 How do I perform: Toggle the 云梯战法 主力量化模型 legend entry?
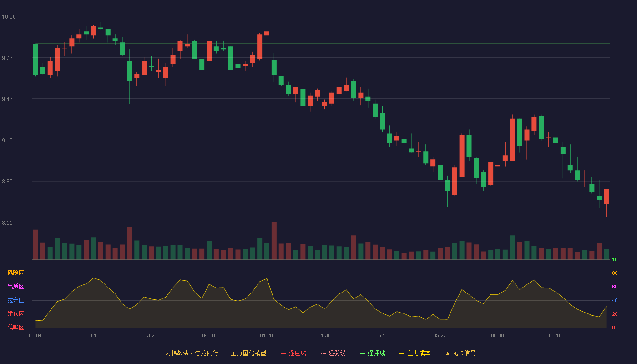click(216, 353)
